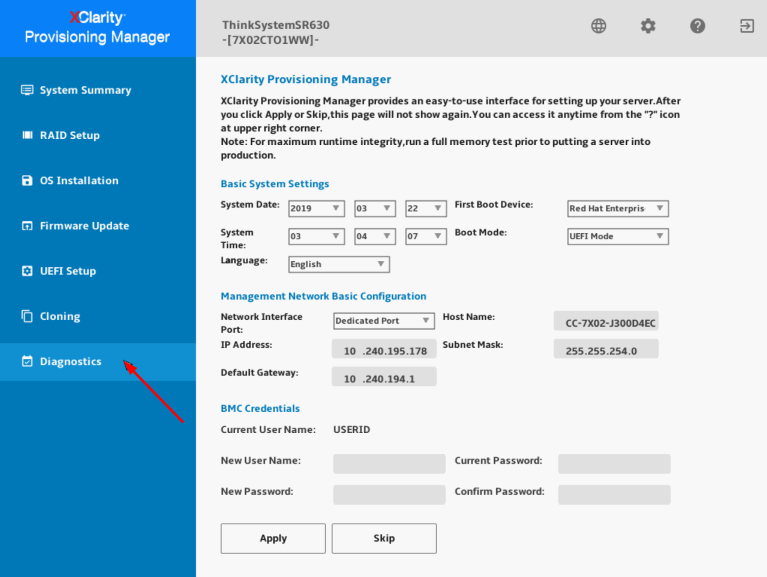Select Diagnostics in the sidebar

[x=98, y=361]
